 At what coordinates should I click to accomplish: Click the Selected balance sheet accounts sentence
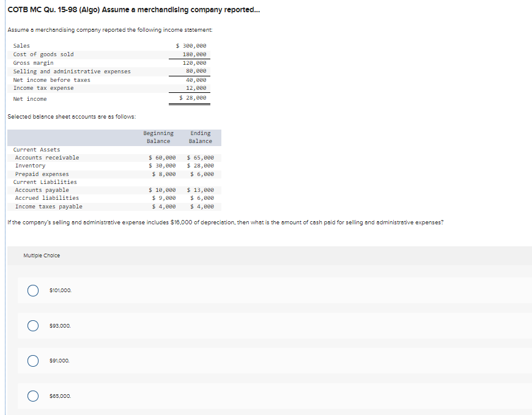click(72, 117)
